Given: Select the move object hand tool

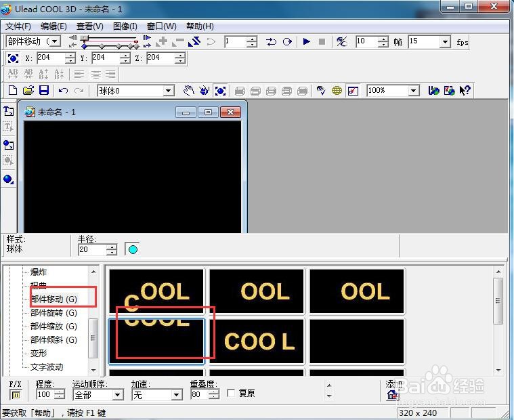Looking at the screenshot, I should tap(188, 90).
